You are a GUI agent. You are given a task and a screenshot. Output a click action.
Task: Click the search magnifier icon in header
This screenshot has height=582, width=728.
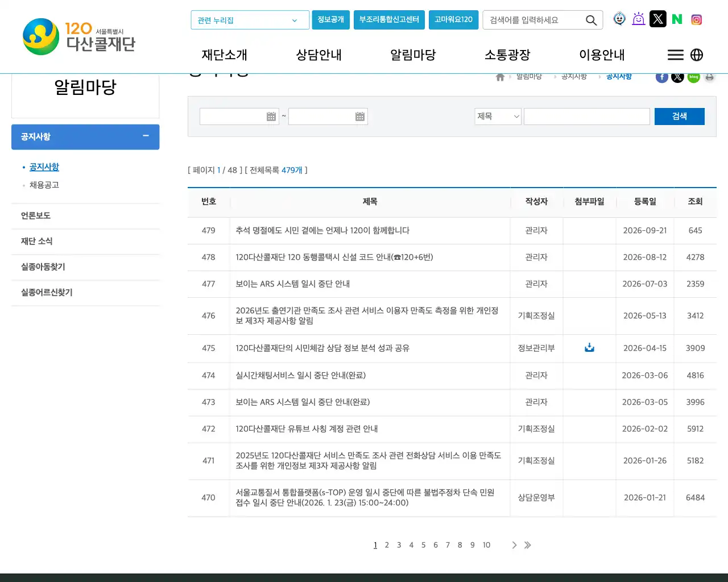click(591, 20)
